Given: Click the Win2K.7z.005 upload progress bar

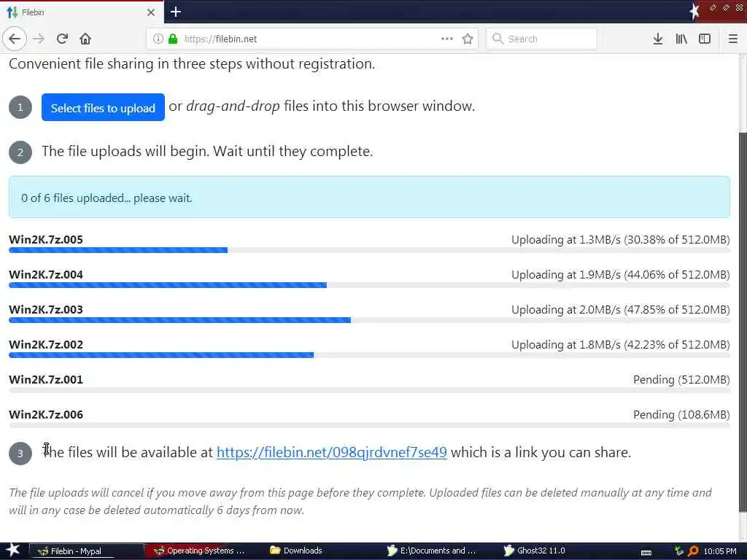Looking at the screenshot, I should (x=369, y=250).
